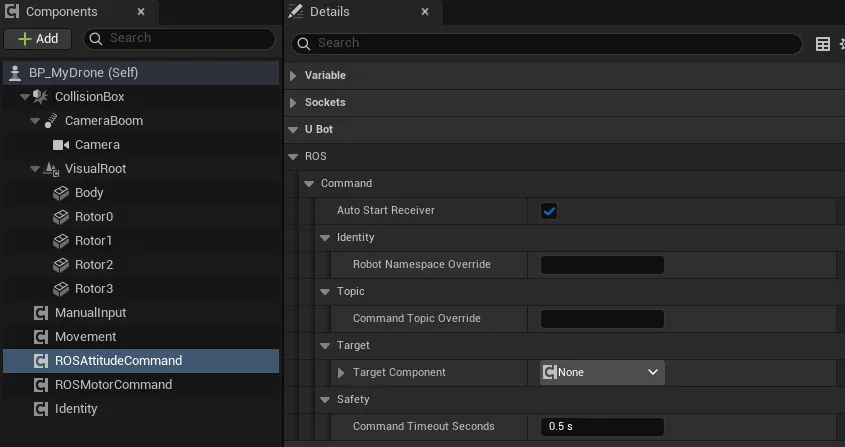Select the Movement component row

[141, 337]
